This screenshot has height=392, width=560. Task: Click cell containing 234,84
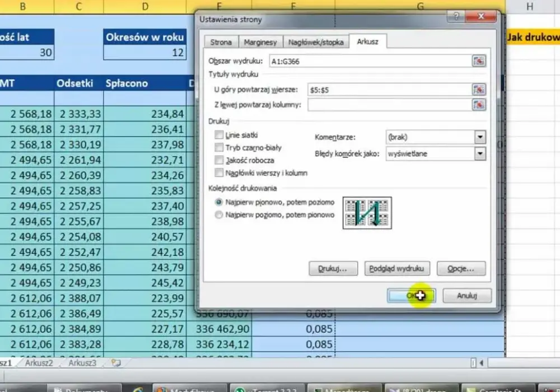point(144,114)
